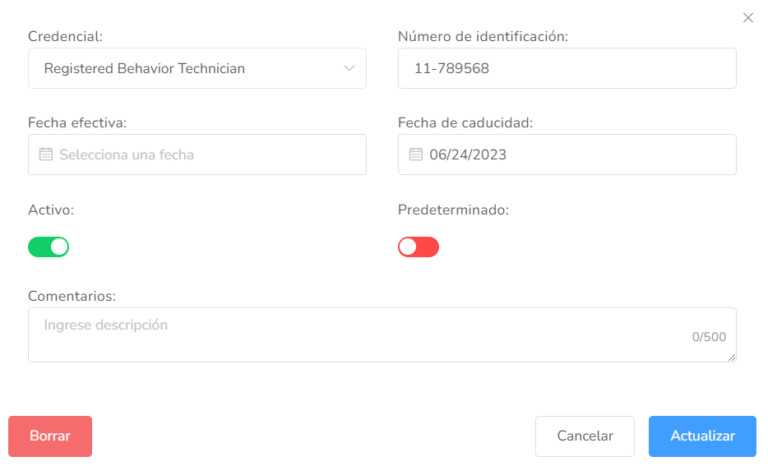Screen dimensions: 768x466
Task: Enable the Predeterminado switch
Action: click(418, 246)
